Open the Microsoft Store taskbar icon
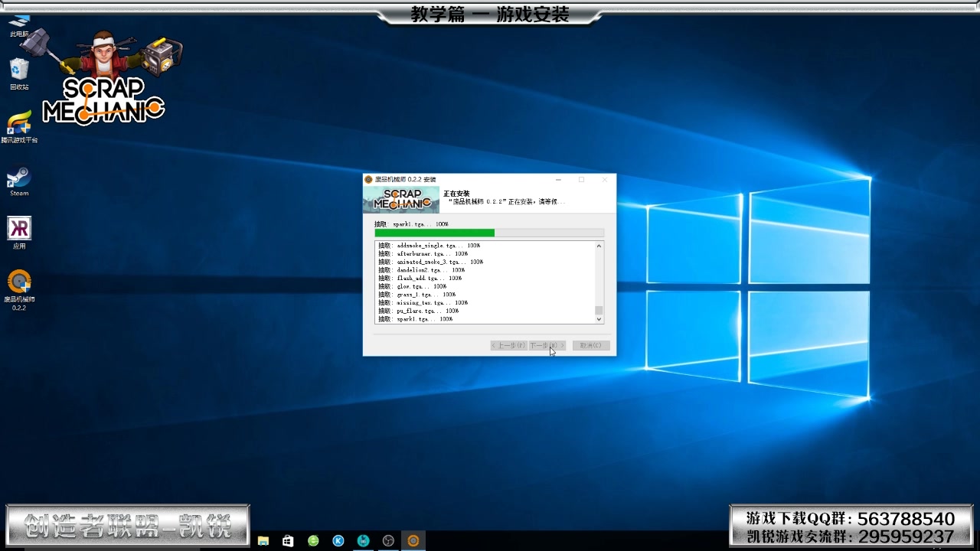The width and height of the screenshot is (980, 551). coord(288,541)
